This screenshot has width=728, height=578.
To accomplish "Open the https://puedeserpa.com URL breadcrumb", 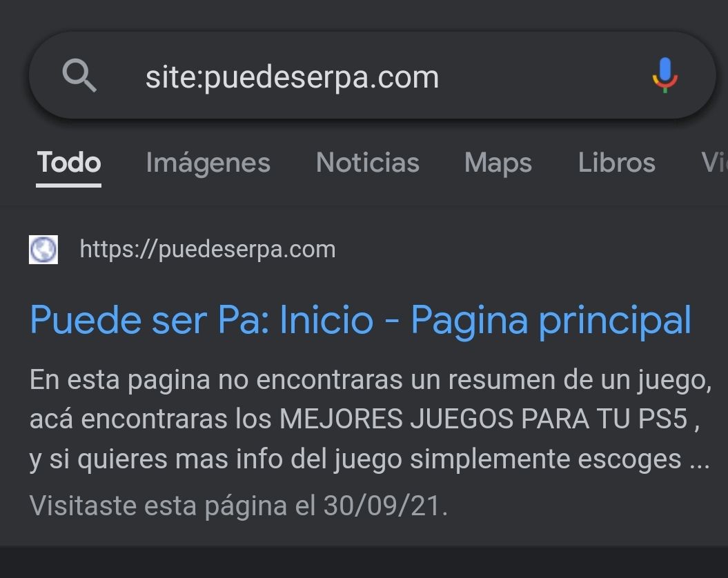I will (208, 249).
